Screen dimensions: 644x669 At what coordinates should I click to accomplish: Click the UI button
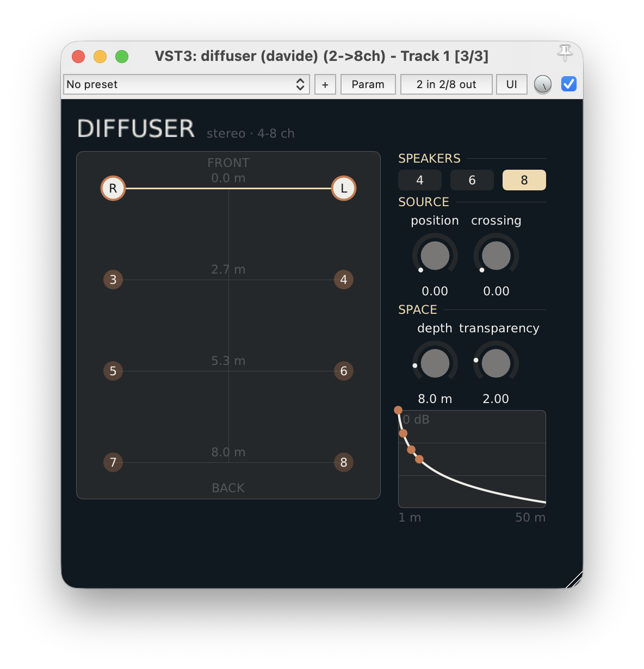[x=512, y=84]
